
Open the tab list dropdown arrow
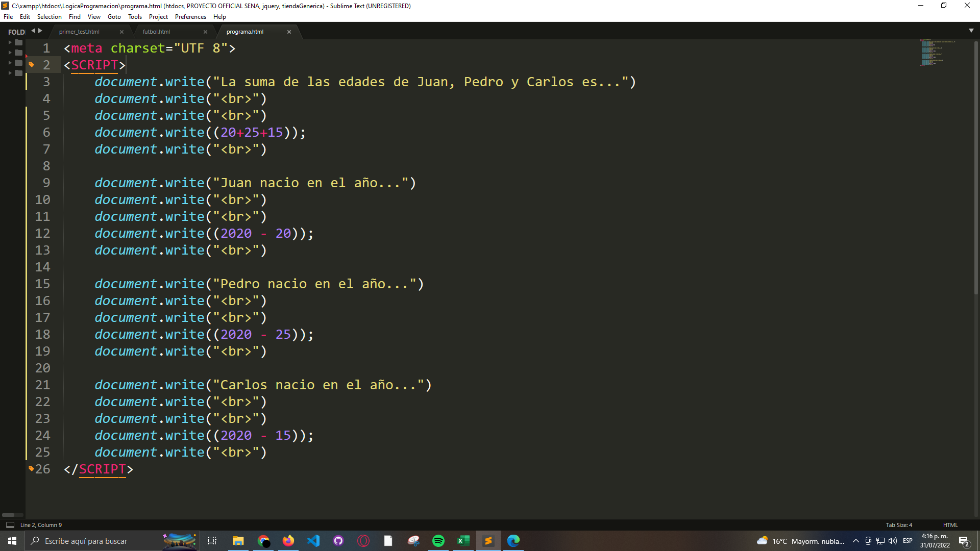tap(971, 31)
